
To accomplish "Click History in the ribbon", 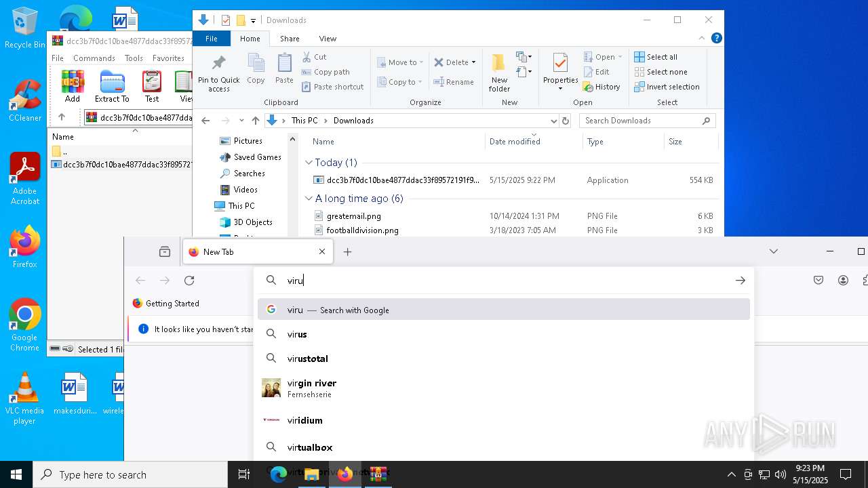I will [x=601, y=87].
